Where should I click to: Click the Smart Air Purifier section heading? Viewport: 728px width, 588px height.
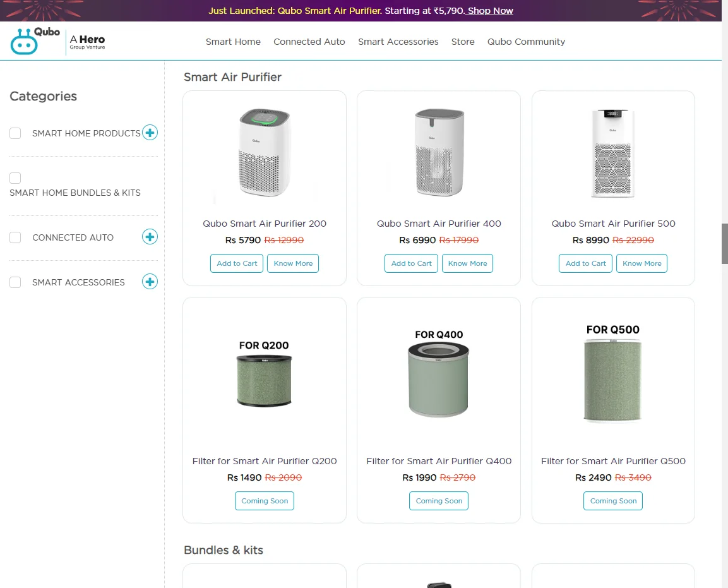(232, 76)
